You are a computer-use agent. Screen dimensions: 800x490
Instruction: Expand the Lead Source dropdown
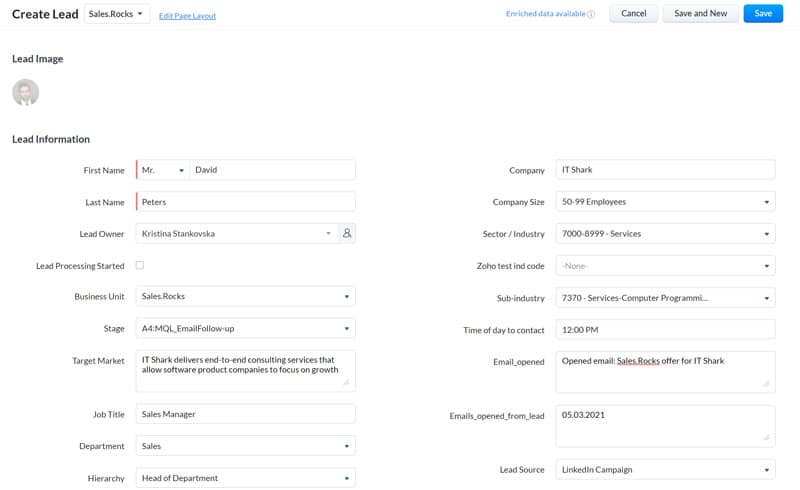(x=766, y=469)
